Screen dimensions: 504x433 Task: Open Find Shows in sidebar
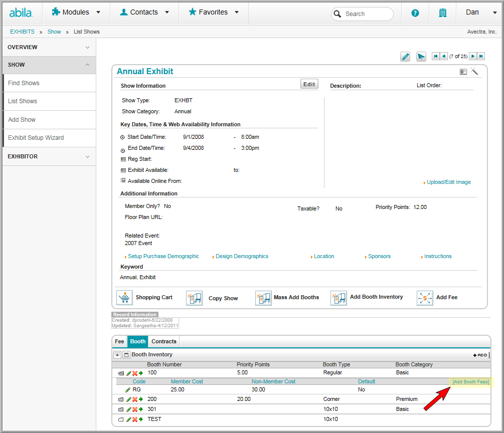tap(49, 83)
